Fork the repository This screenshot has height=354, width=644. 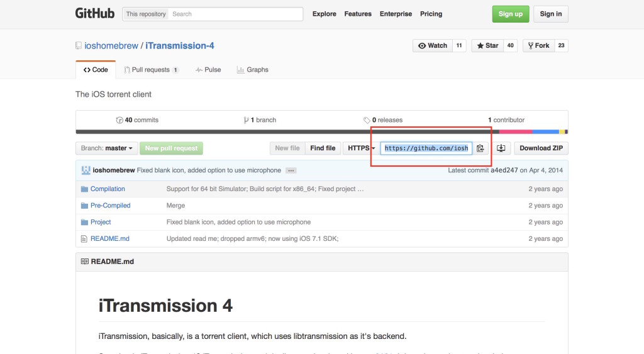pos(538,45)
